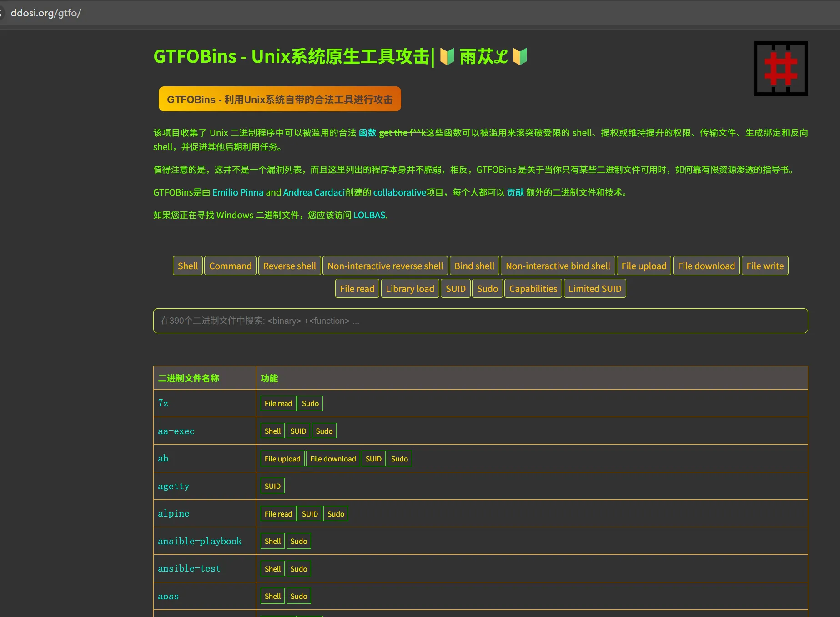Click SUID tag in aa-exec row
840x617 pixels.
click(x=298, y=431)
